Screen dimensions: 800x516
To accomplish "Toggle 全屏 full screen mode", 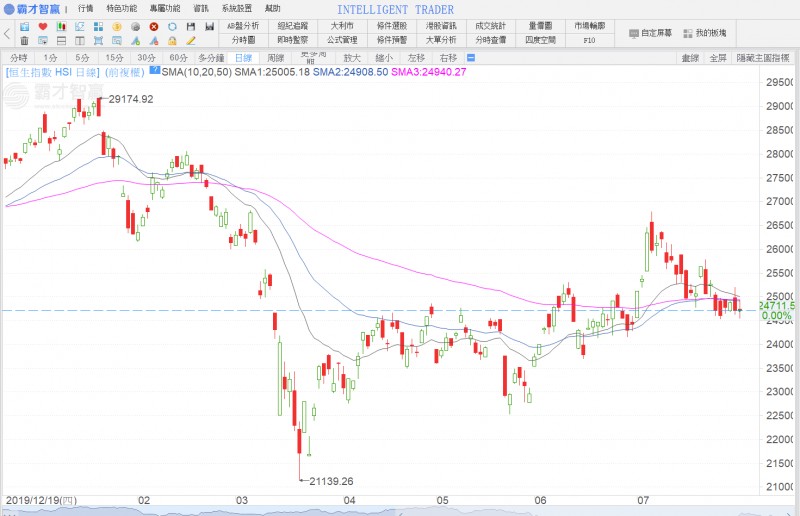I will tap(718, 58).
